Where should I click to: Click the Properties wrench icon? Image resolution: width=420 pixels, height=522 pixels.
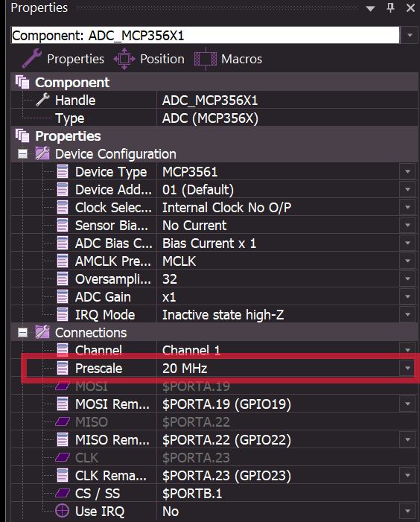click(x=31, y=59)
